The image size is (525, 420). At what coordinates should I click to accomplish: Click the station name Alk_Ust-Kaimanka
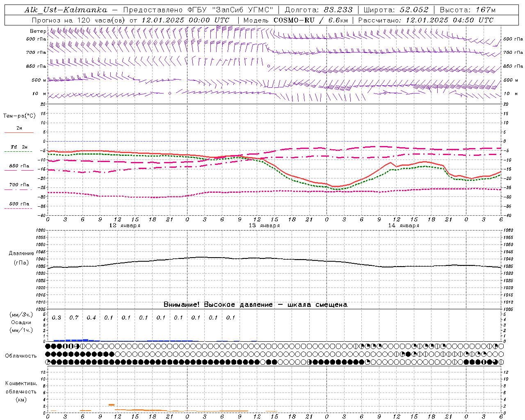66,10
